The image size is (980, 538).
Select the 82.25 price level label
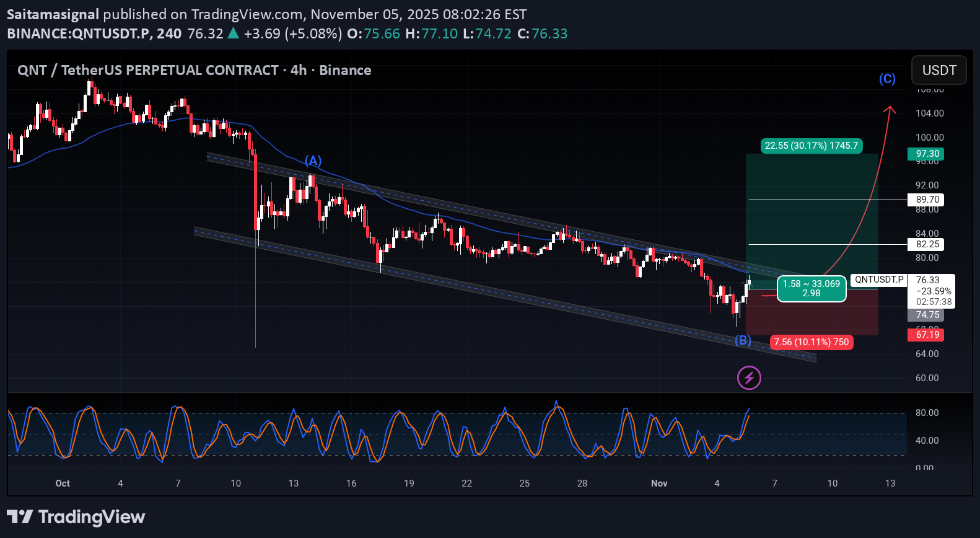click(x=927, y=244)
